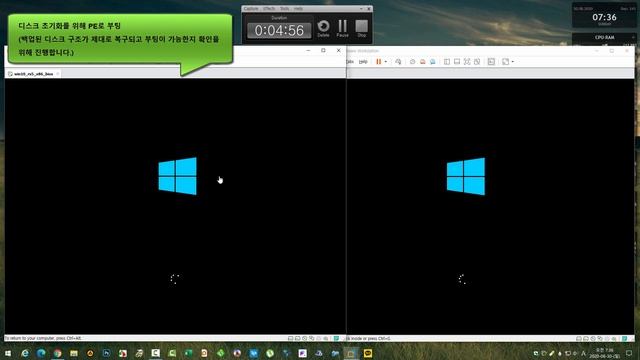Open File Explorer from taskbar
The height and width of the screenshot is (360, 640).
[74, 353]
